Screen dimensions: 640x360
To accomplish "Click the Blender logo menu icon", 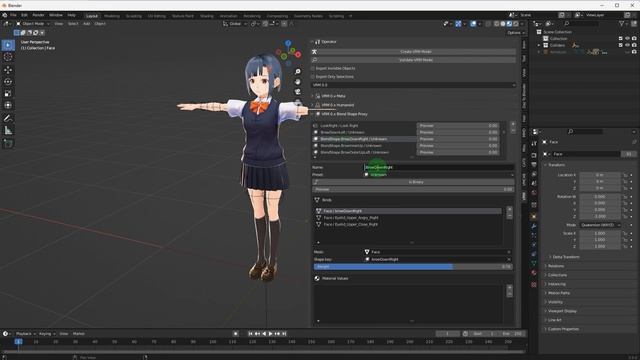I will [4, 15].
